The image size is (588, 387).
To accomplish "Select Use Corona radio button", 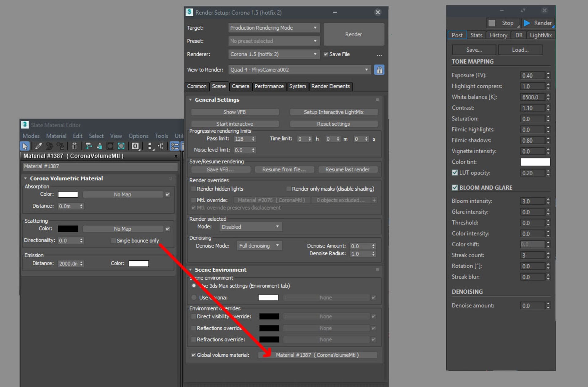I will tap(194, 297).
